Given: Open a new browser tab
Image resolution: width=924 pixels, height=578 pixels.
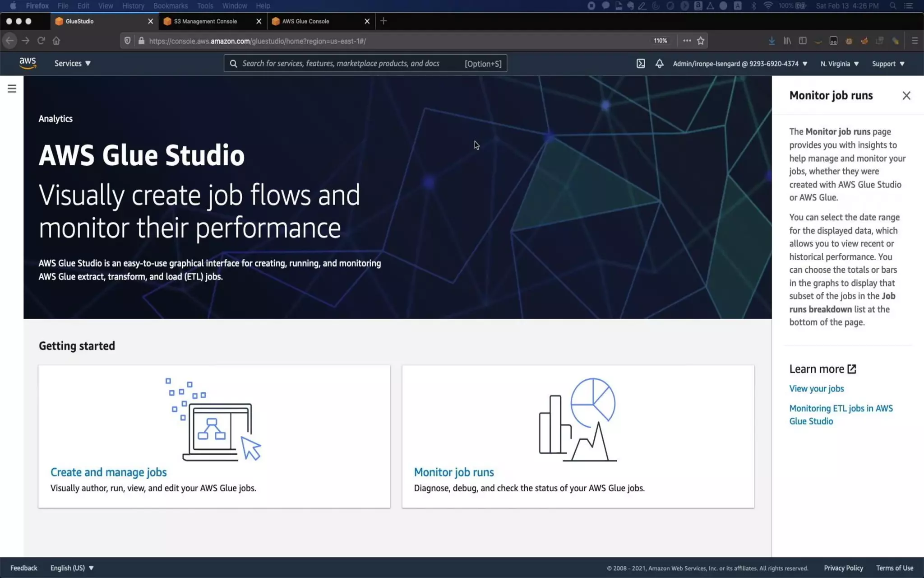Looking at the screenshot, I should pos(383,21).
